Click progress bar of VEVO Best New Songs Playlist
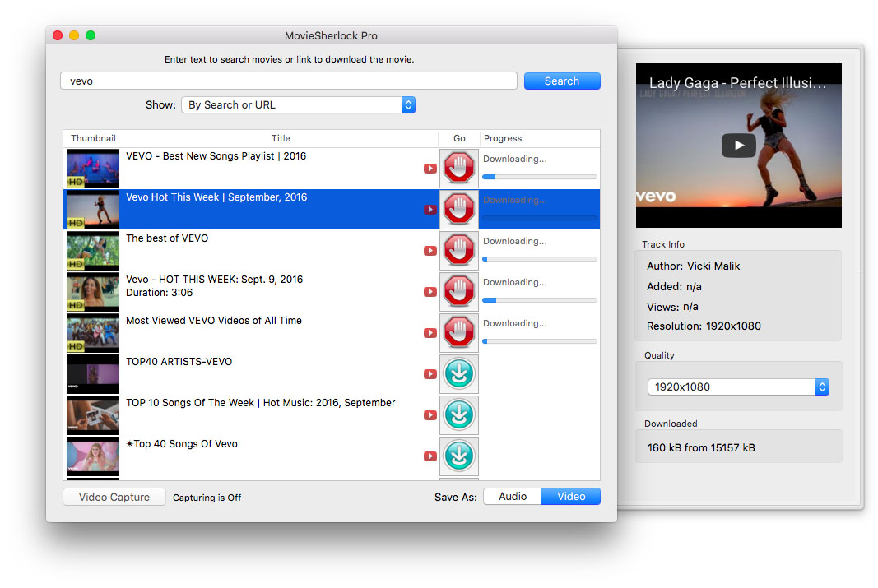 click(x=540, y=177)
